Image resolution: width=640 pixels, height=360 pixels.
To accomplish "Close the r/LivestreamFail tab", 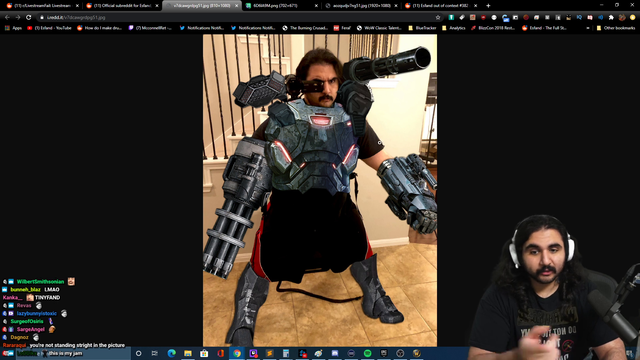I will click(77, 6).
